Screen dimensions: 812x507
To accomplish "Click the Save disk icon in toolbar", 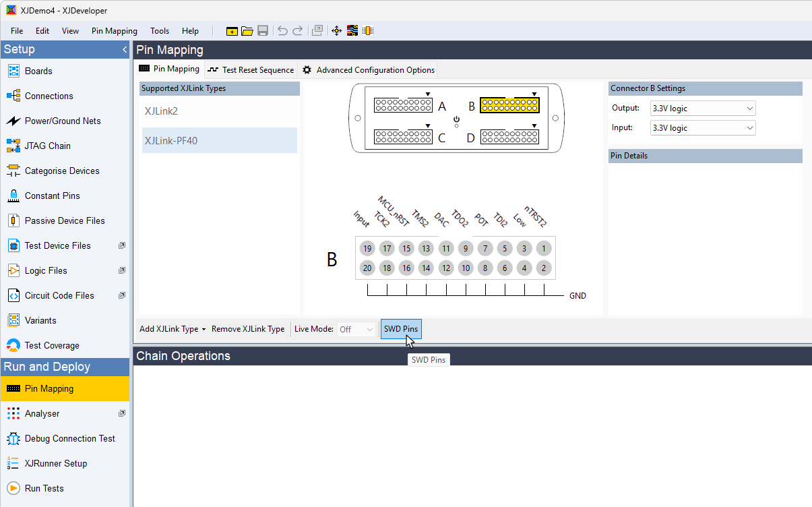I will [263, 31].
